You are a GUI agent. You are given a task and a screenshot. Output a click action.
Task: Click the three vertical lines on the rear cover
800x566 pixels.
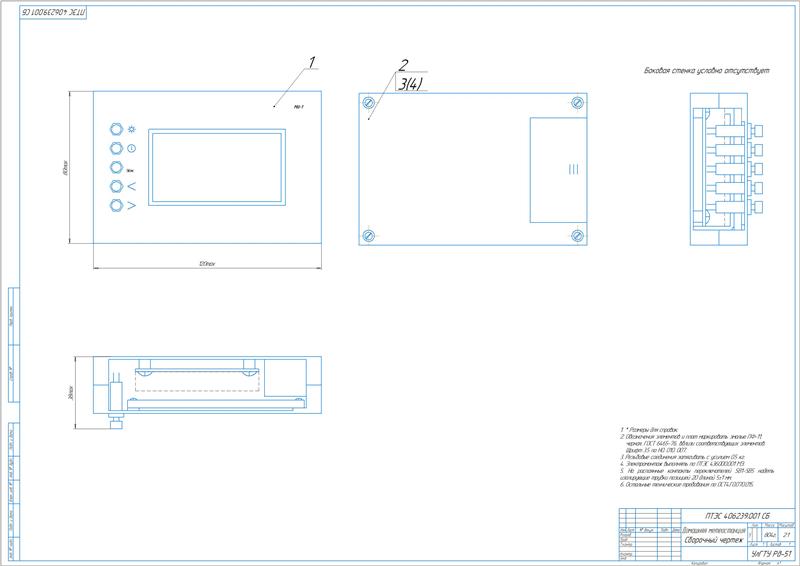click(573, 169)
